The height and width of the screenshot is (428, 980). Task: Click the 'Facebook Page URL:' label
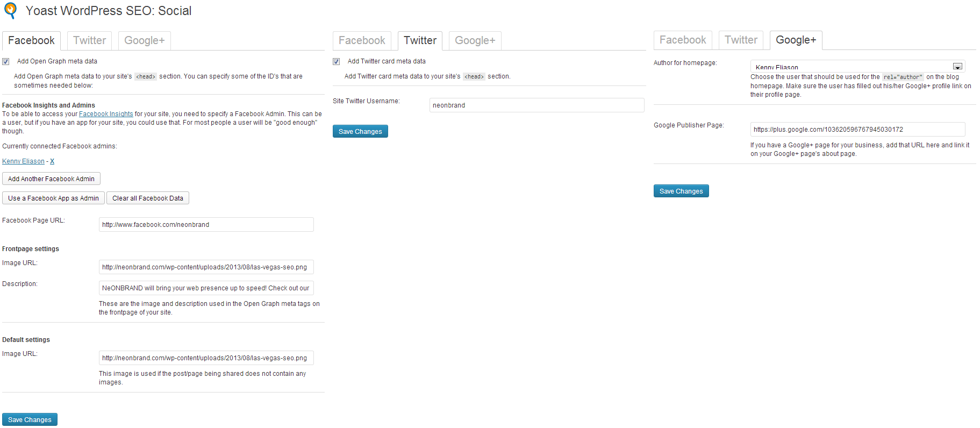33,220
